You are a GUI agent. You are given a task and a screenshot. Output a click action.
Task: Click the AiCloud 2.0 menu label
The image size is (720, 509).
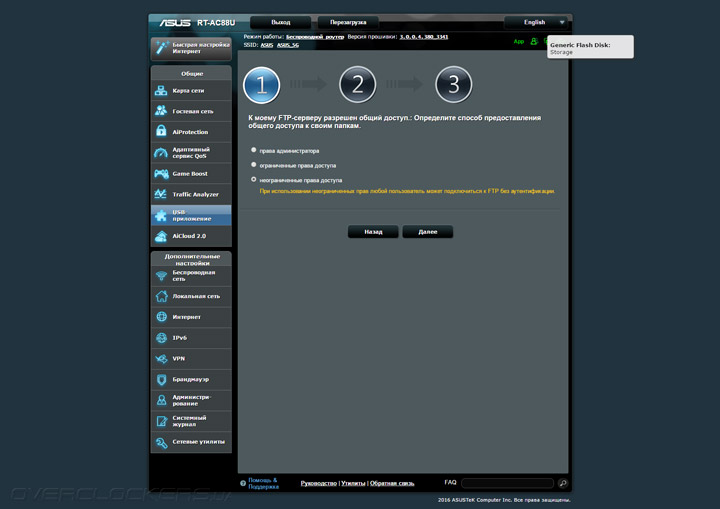coord(189,236)
